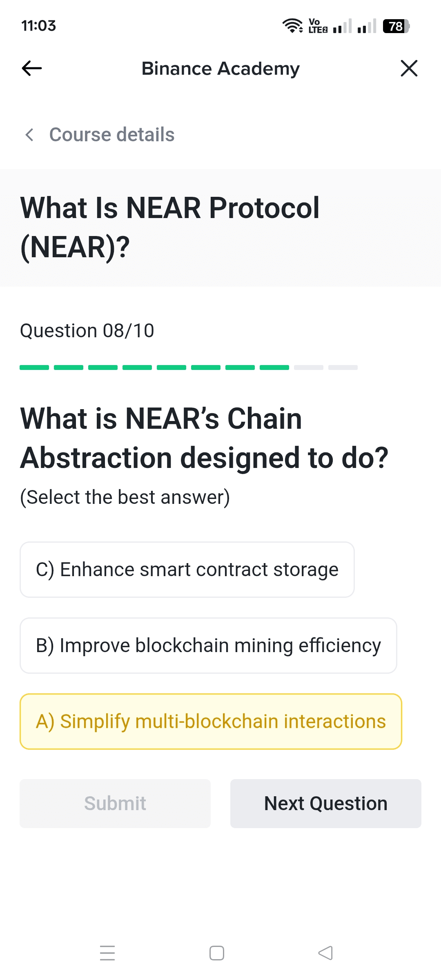Image resolution: width=441 pixels, height=980 pixels.
Task: Tap the Wi-Fi status icon
Action: [x=292, y=26]
